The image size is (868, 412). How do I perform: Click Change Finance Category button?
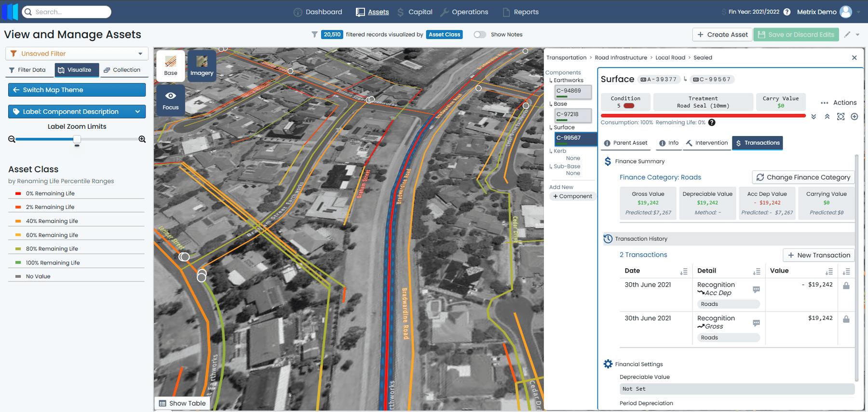(x=803, y=178)
